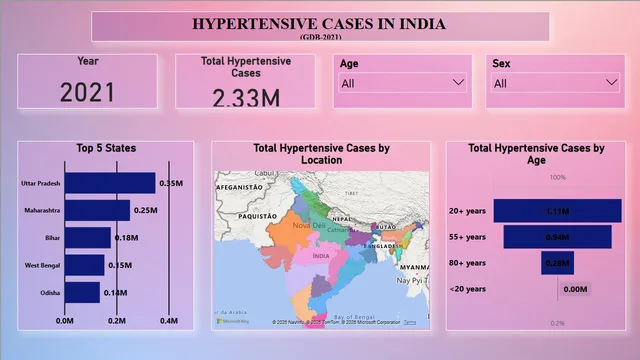Click the 2.33M total cases value

click(246, 98)
